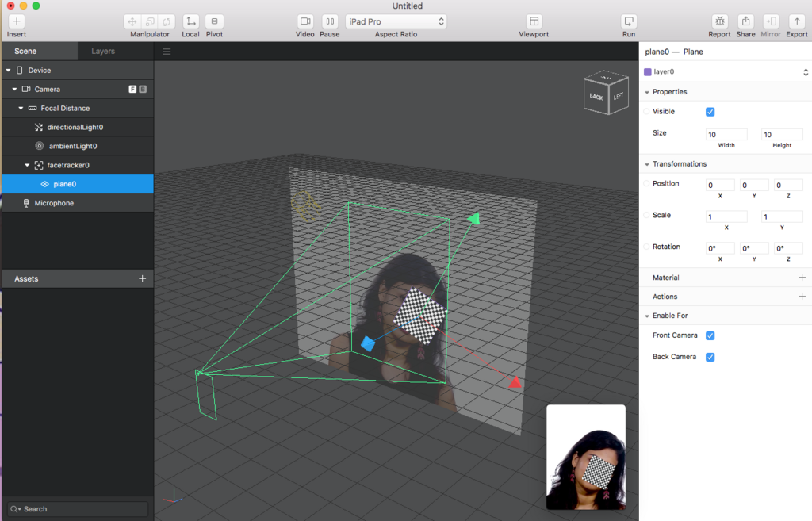Click the Position X field
The height and width of the screenshot is (521, 812).
[720, 185]
